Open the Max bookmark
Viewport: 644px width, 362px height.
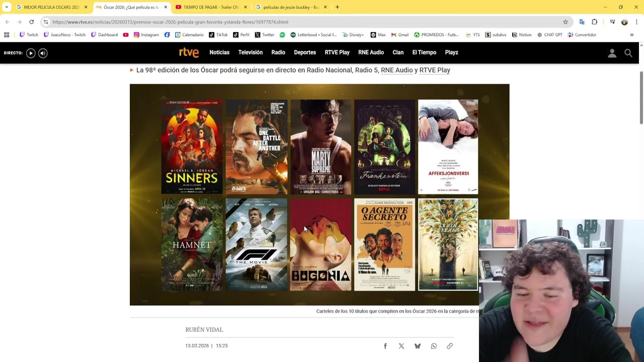point(378,35)
